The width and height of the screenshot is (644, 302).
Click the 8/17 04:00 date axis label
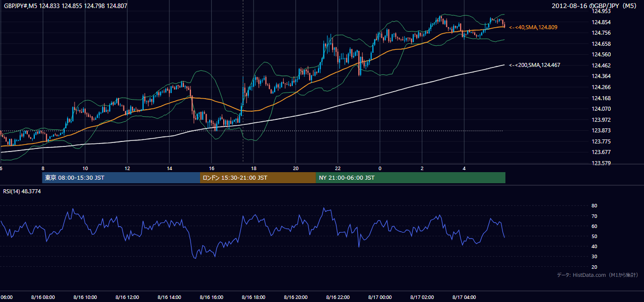click(x=464, y=297)
